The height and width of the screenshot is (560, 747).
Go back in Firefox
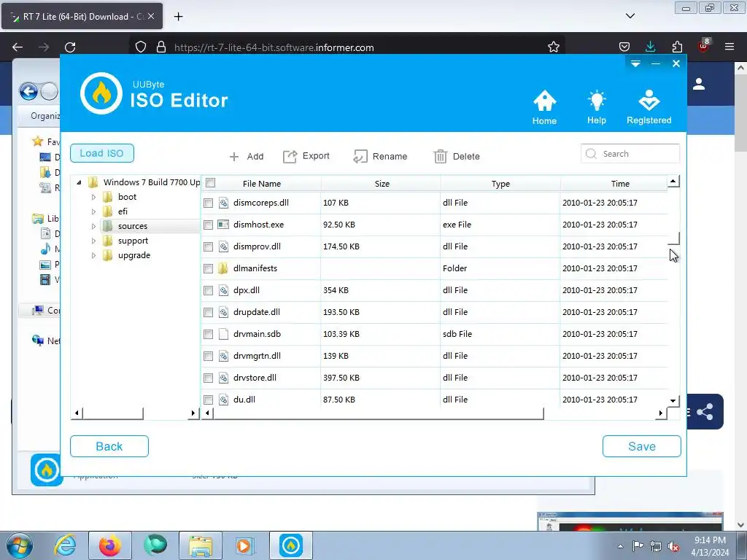18,47
